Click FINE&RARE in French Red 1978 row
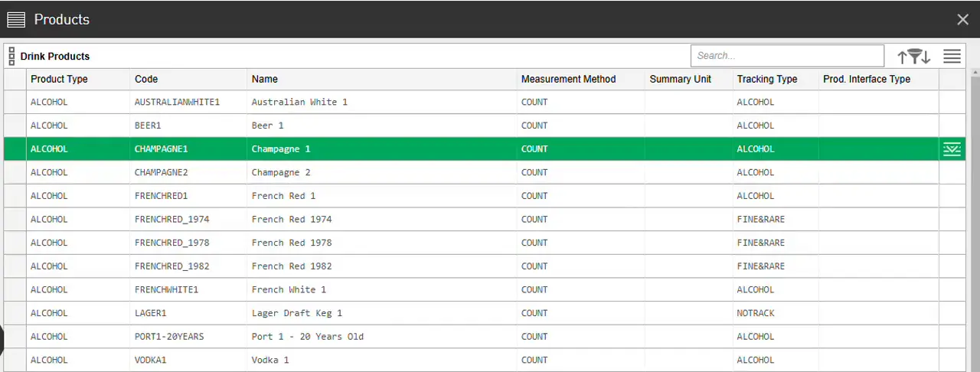The width and height of the screenshot is (980, 372). [776, 243]
